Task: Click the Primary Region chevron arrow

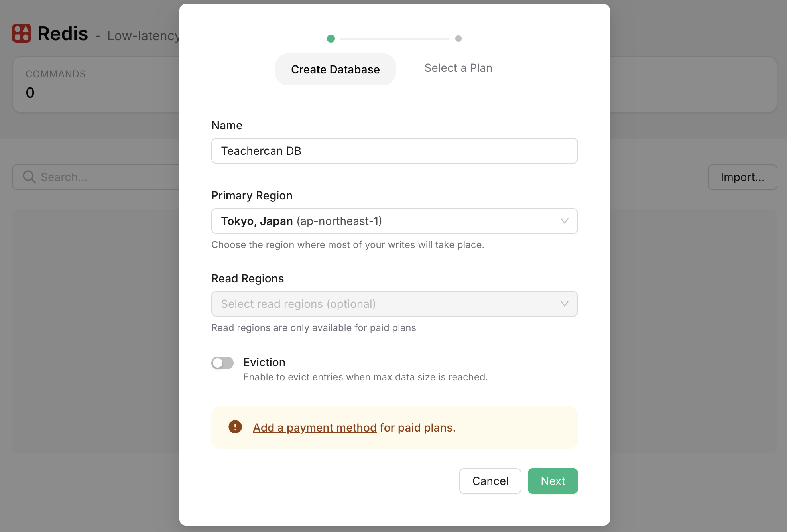Action: [x=564, y=221]
